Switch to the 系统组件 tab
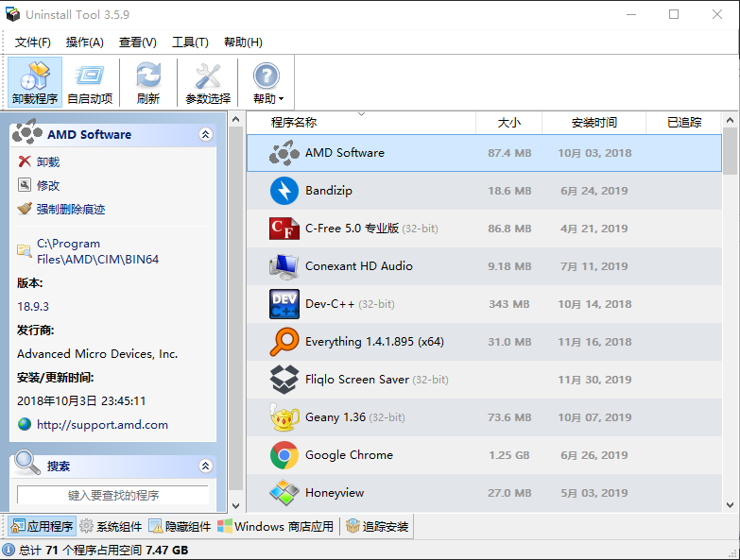The width and height of the screenshot is (740, 560). tap(111, 526)
